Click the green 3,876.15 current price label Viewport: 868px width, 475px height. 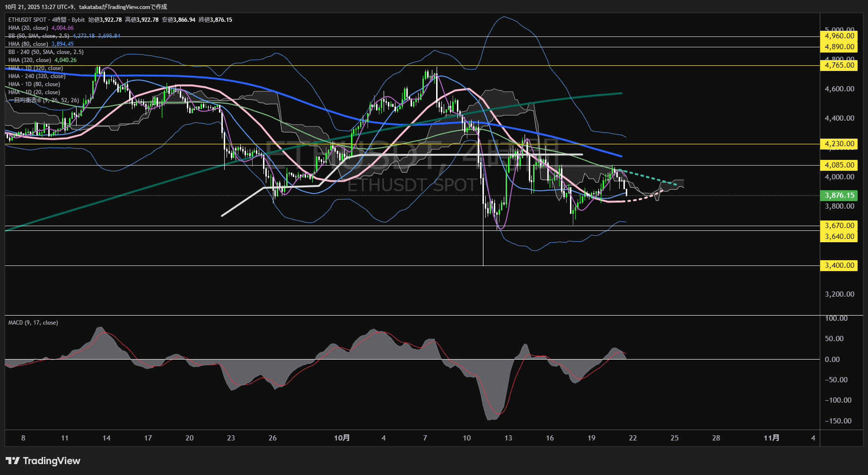(x=839, y=195)
